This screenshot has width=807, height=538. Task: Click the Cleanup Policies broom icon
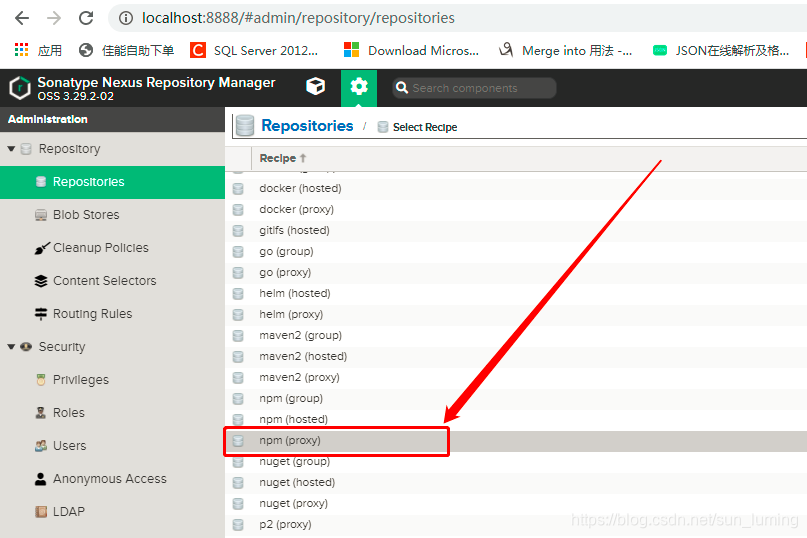(42, 248)
